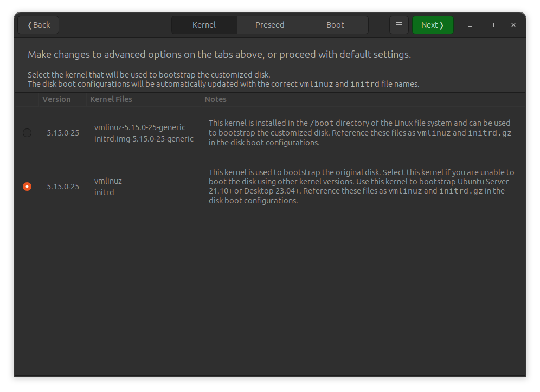Screen dimensions: 540x392
Task: Switch to the Kernel tab
Action: click(204, 24)
